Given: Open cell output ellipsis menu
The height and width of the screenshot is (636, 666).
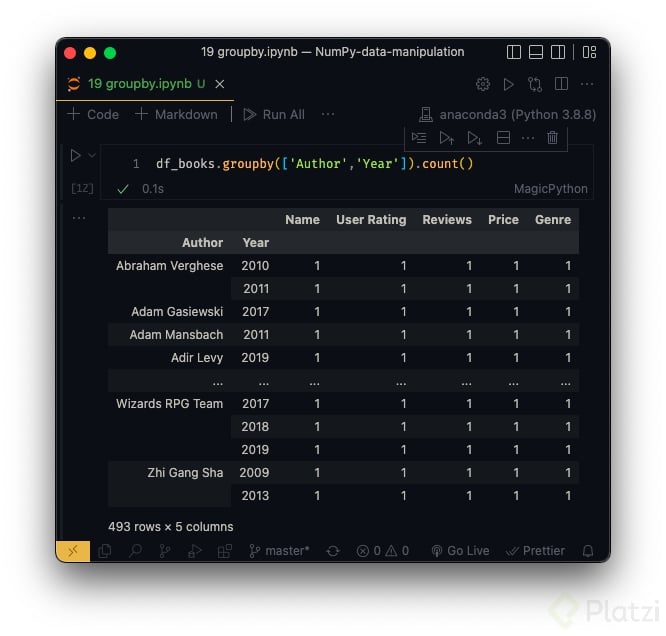Looking at the screenshot, I should (x=79, y=218).
